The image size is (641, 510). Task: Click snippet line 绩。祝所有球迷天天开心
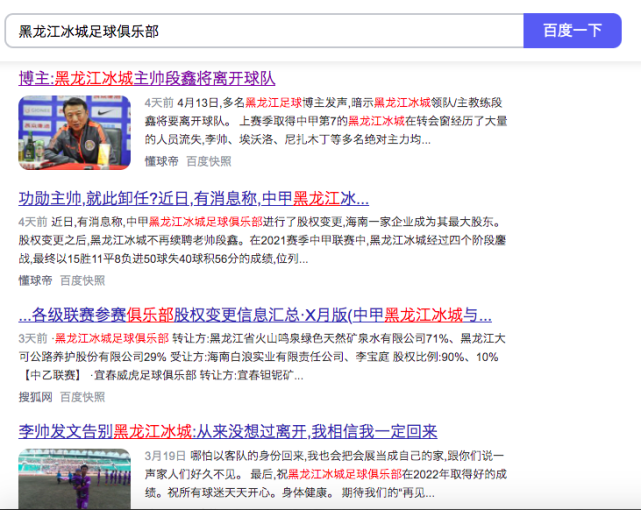289,492
